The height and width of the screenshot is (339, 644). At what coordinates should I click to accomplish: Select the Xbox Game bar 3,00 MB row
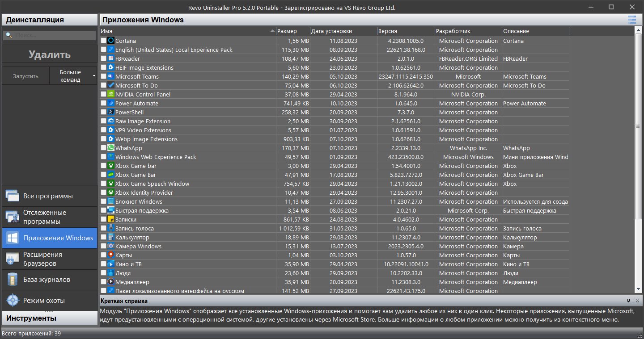(x=334, y=166)
